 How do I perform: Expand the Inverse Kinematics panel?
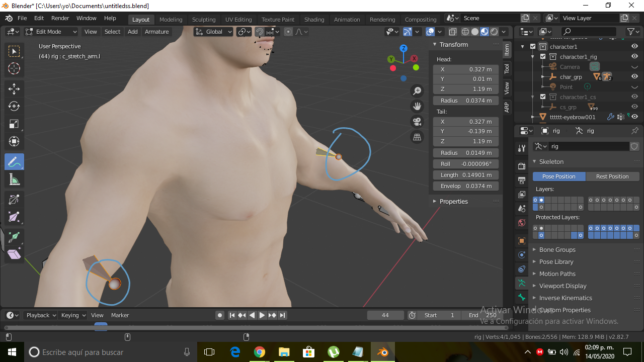click(x=566, y=298)
